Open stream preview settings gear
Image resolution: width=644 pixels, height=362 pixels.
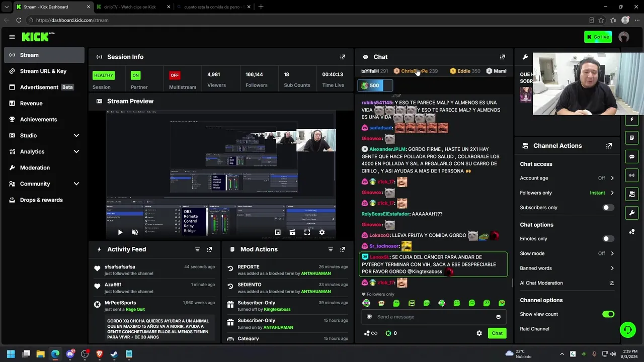[x=322, y=232]
